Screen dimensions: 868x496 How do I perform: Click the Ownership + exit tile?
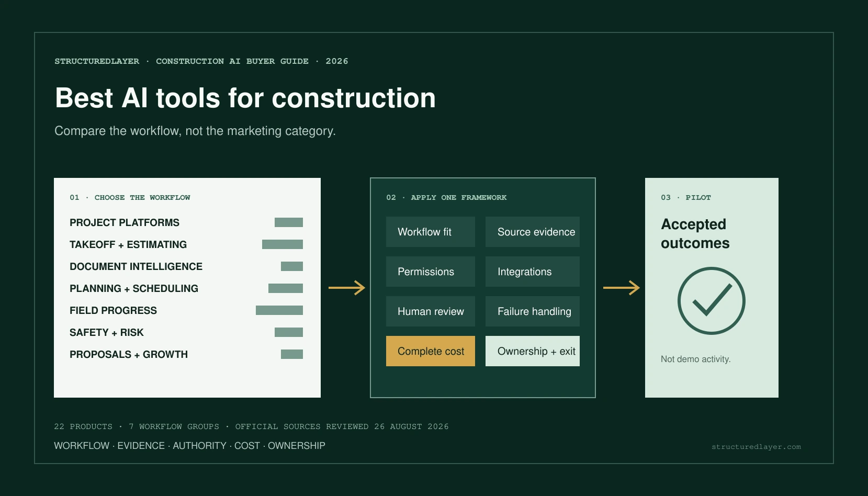click(x=533, y=351)
